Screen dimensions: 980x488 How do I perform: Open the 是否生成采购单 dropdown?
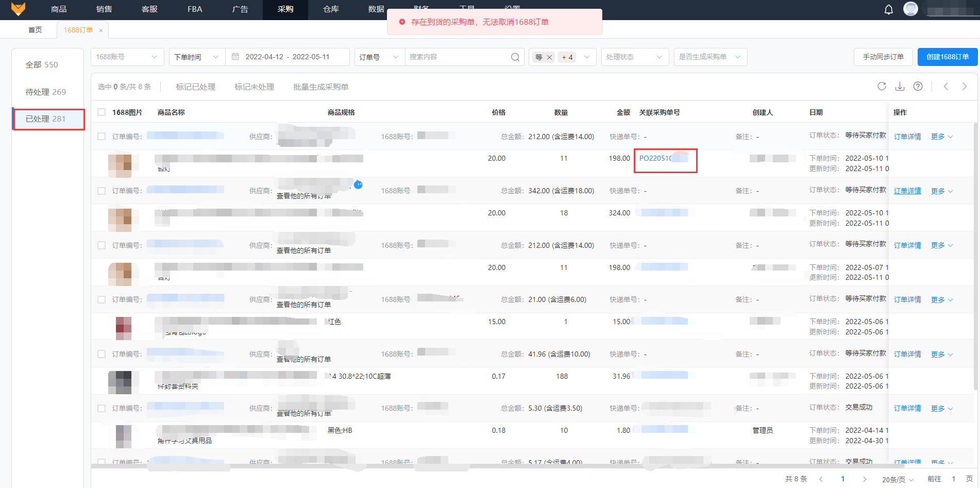tap(711, 57)
